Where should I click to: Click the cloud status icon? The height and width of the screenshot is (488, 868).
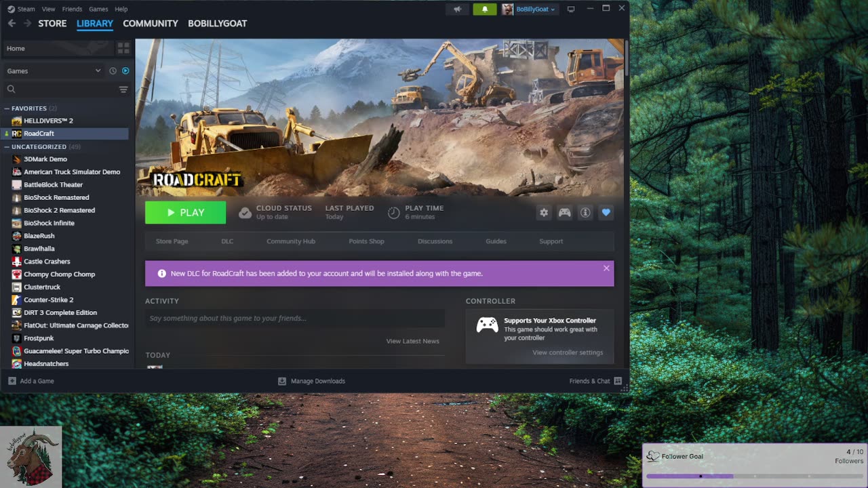click(245, 213)
